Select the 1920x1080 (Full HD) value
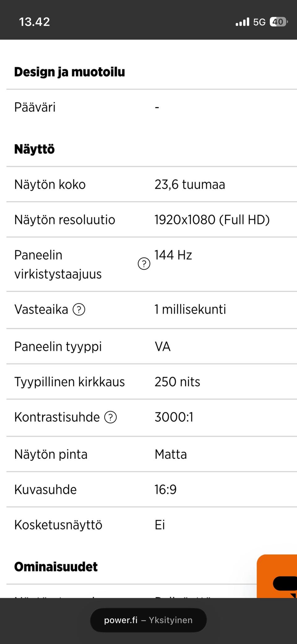The width and height of the screenshot is (297, 644). tap(212, 220)
